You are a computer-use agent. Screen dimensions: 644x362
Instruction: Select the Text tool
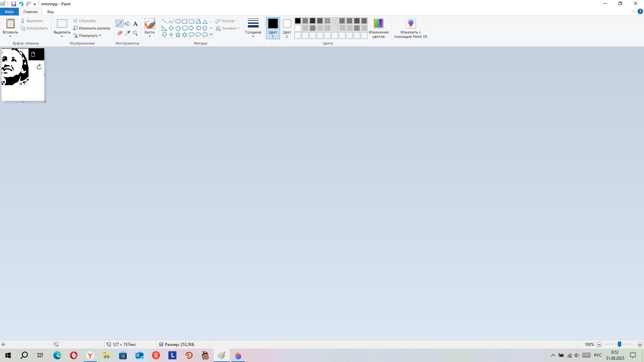click(x=135, y=23)
